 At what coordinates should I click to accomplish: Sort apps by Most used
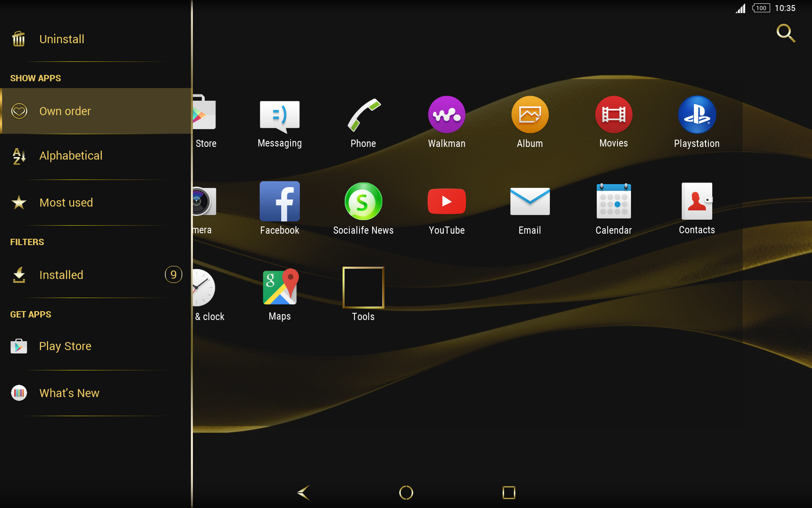click(x=96, y=202)
